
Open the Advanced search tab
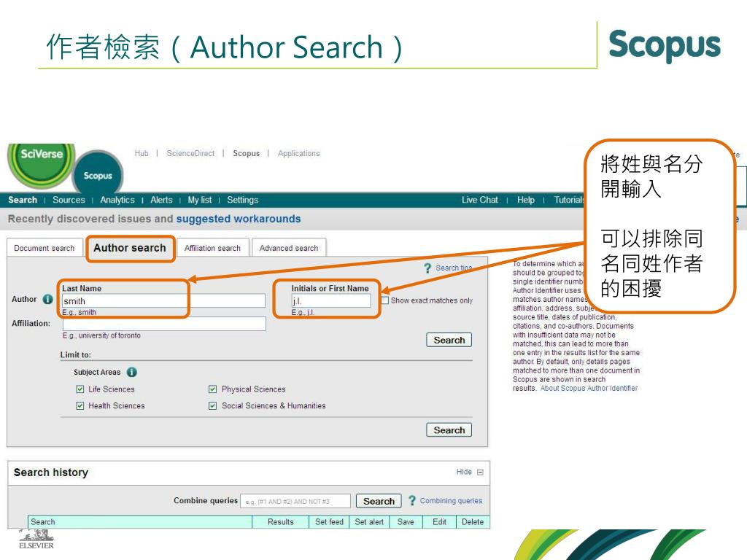coord(289,248)
